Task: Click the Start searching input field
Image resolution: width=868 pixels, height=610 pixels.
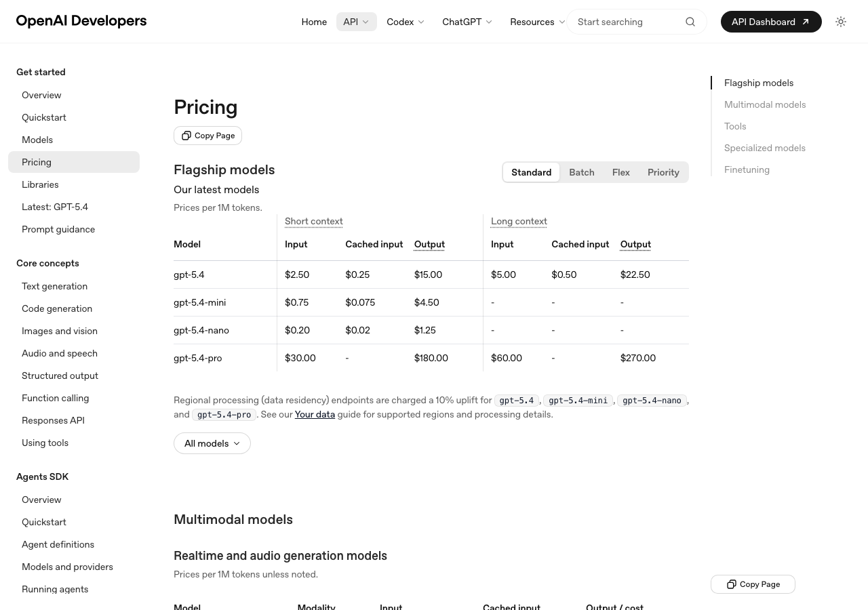Action: [x=624, y=22]
